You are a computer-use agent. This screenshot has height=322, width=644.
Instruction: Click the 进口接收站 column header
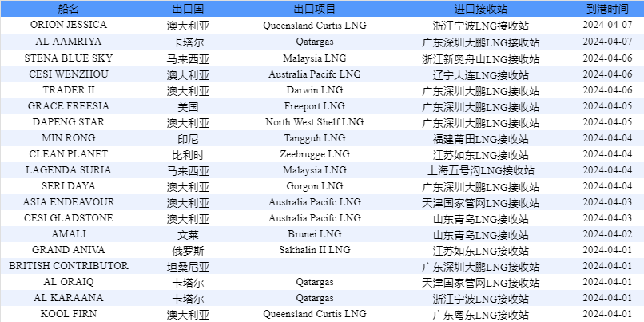pos(480,9)
